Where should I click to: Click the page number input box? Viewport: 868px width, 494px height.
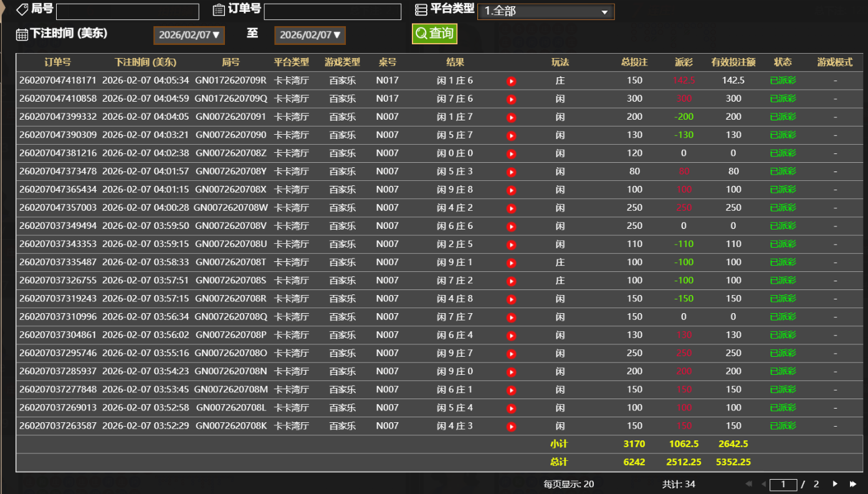click(x=783, y=485)
